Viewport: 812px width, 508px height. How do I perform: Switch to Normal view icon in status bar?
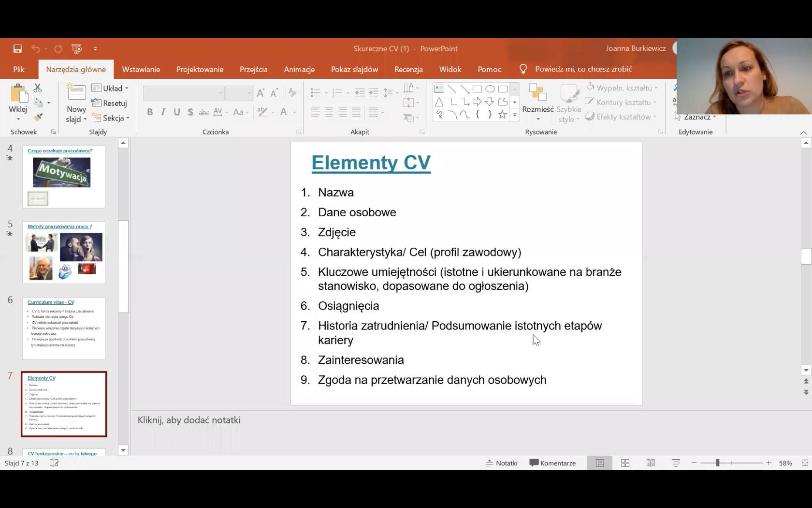point(600,463)
